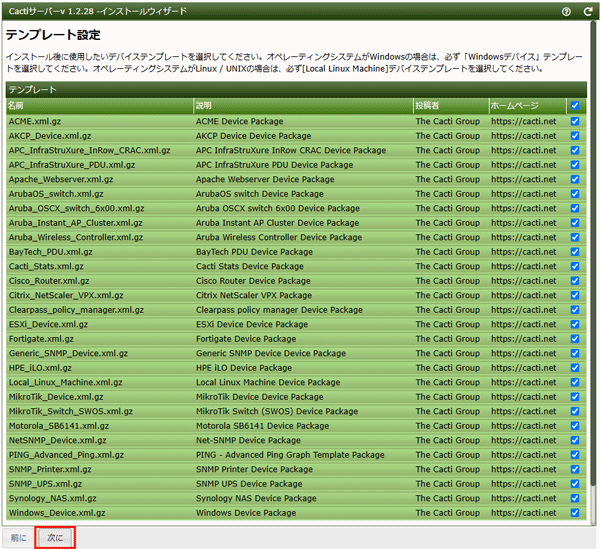Toggle the Local_Linux_Machine.xml.gz checkbox

[x=575, y=382]
